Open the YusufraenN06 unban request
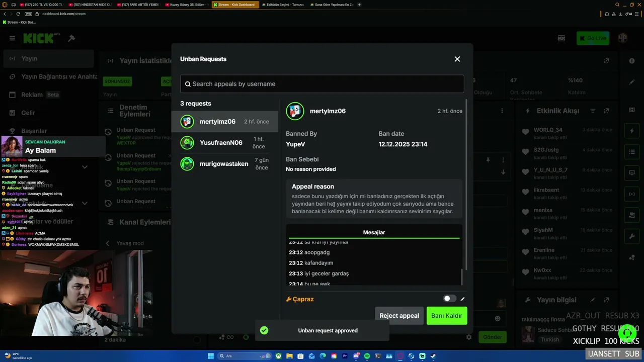 [x=224, y=143]
